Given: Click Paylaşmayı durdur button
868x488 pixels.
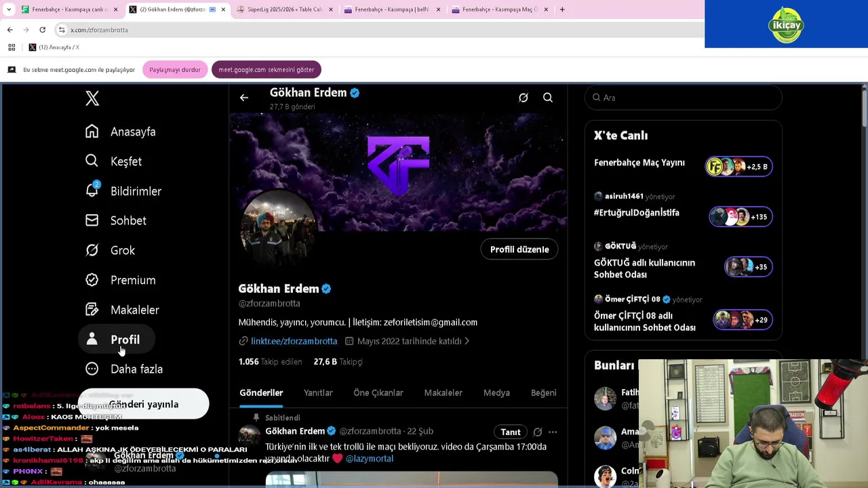Looking at the screenshot, I should coord(175,70).
